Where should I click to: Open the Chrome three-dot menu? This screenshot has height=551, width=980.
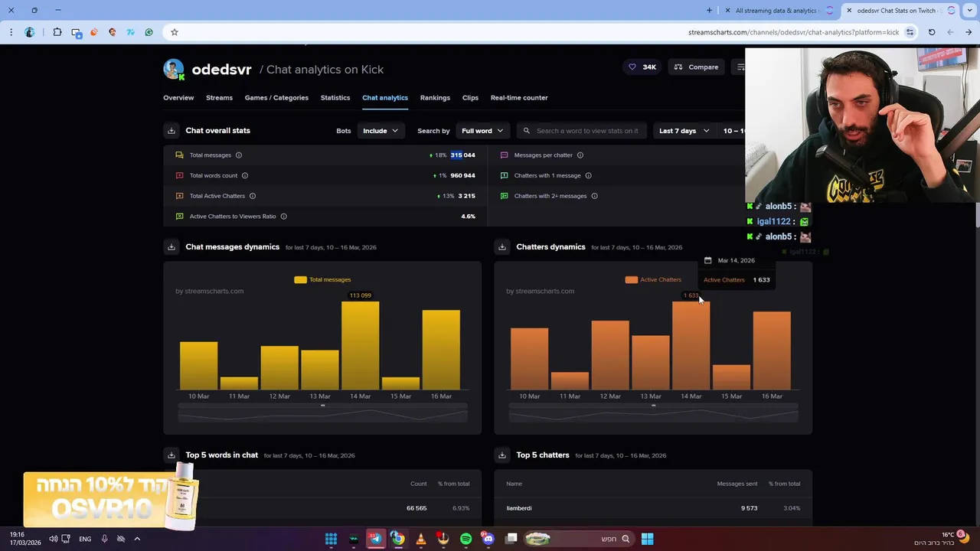tap(11, 32)
